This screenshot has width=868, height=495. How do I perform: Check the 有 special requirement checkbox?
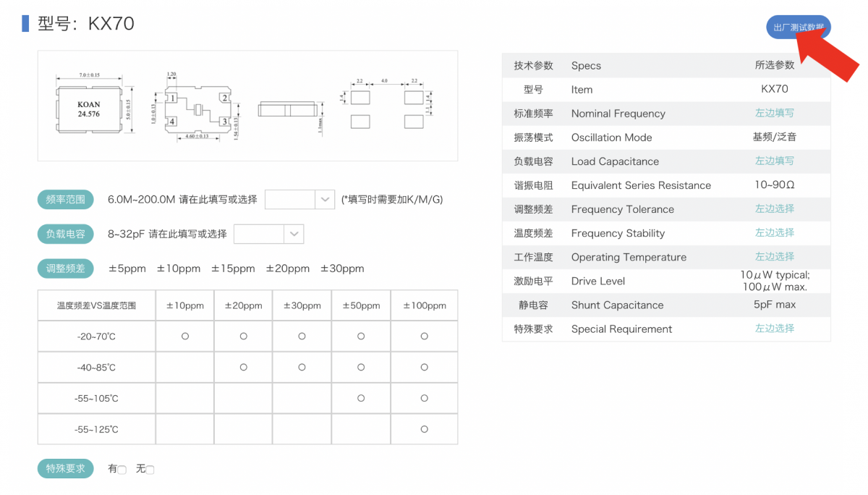122,470
